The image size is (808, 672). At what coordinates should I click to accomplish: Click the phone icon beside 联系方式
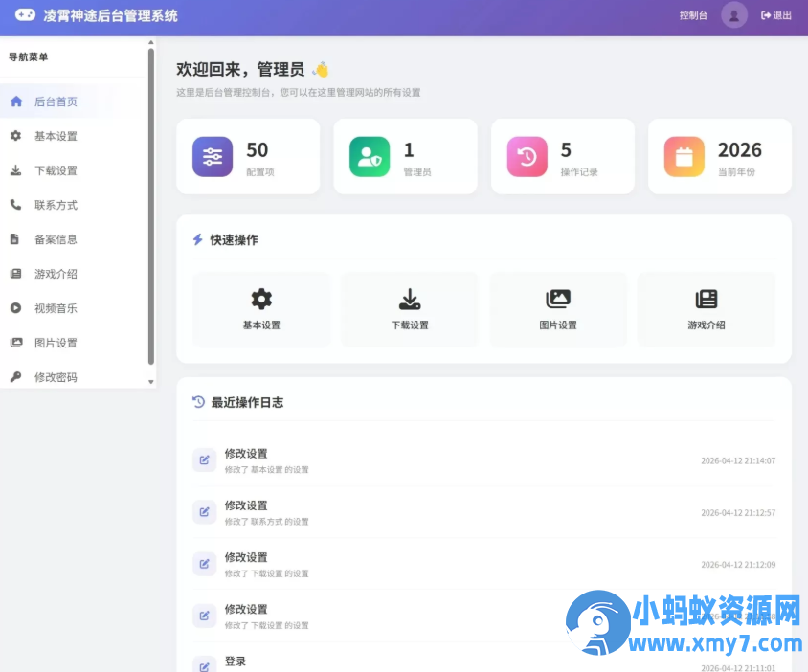(15, 204)
